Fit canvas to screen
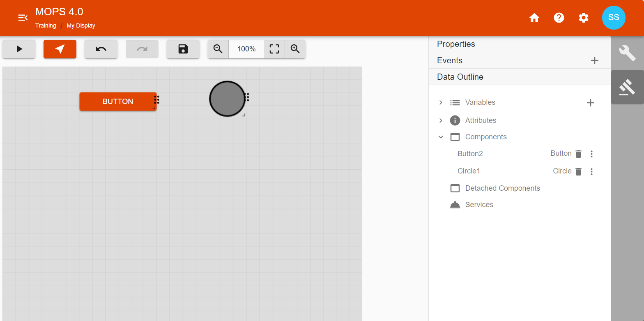This screenshot has width=644, height=321. (x=274, y=49)
